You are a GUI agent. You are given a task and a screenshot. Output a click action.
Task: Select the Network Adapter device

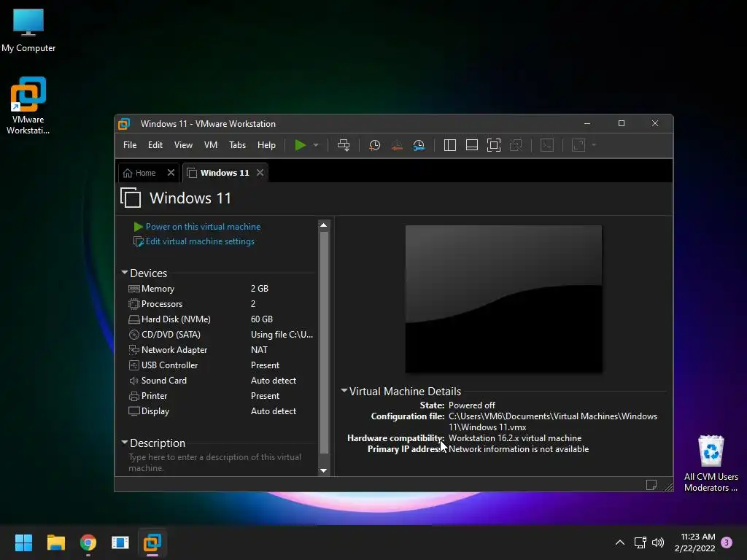coord(220,349)
